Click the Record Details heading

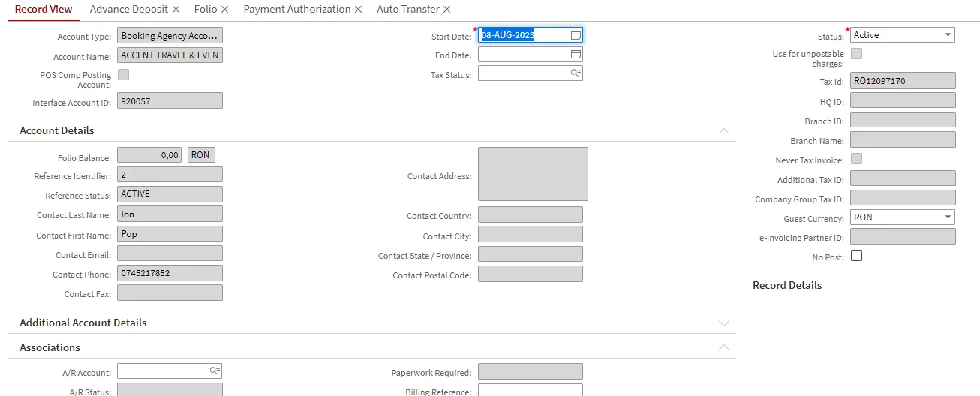(x=787, y=285)
